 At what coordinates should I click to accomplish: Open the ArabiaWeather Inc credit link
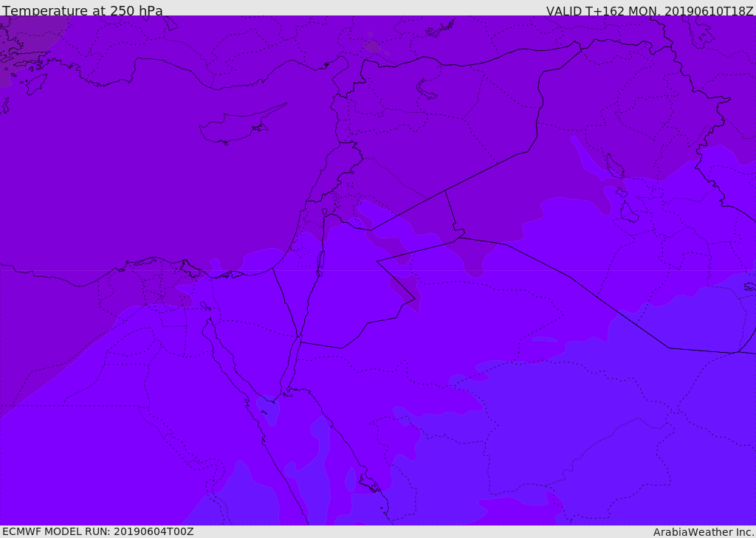click(x=703, y=532)
